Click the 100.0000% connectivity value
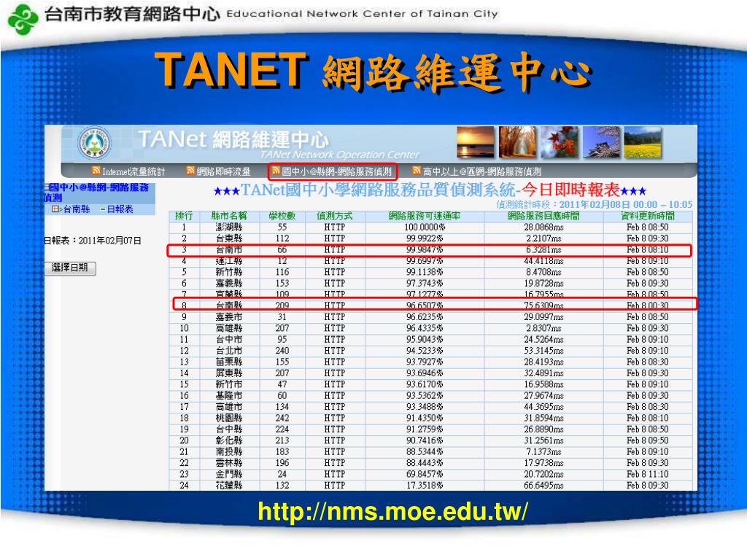The image size is (747, 560). click(x=425, y=227)
